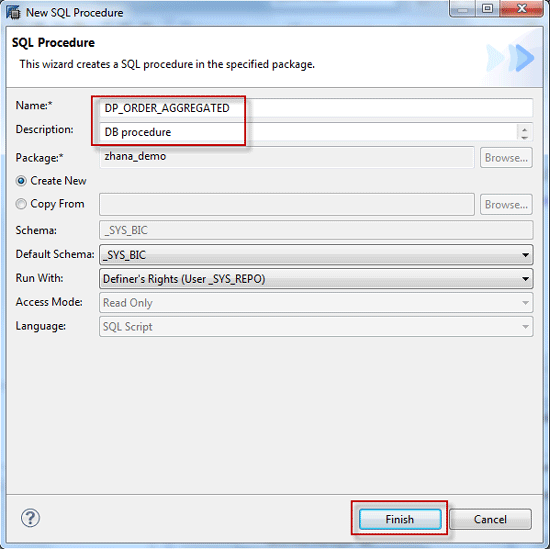
Task: Close the New SQL Procedure dialog
Action: pos(521,8)
